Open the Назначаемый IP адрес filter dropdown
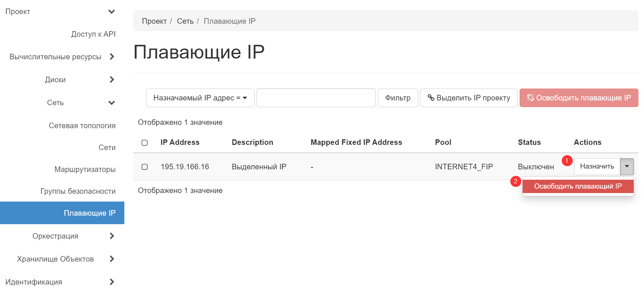This screenshot has width=644, height=289. (200, 98)
